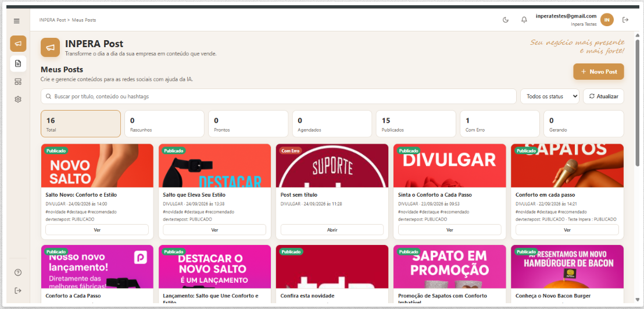Select the Prontos filter card
The height and width of the screenshot is (309, 644).
click(x=248, y=124)
